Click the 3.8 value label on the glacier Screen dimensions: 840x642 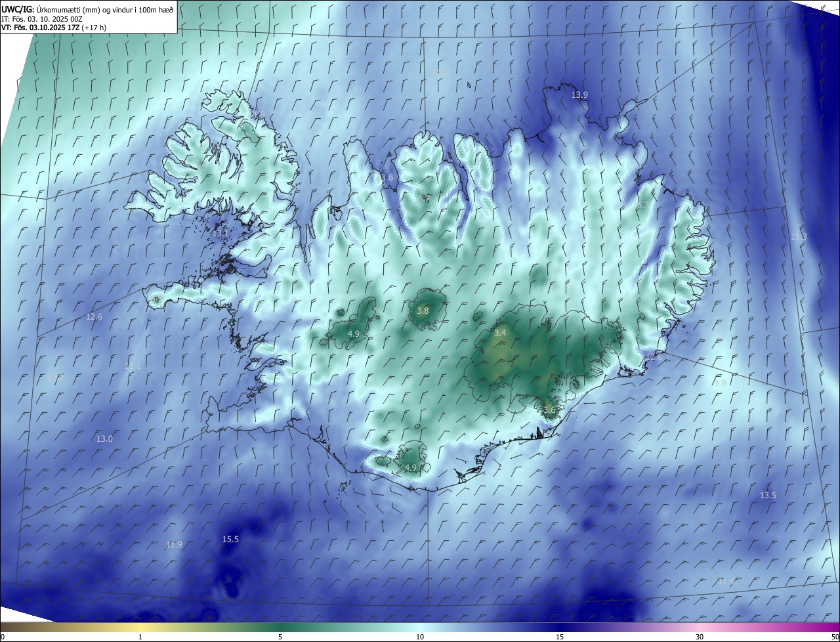[423, 311]
